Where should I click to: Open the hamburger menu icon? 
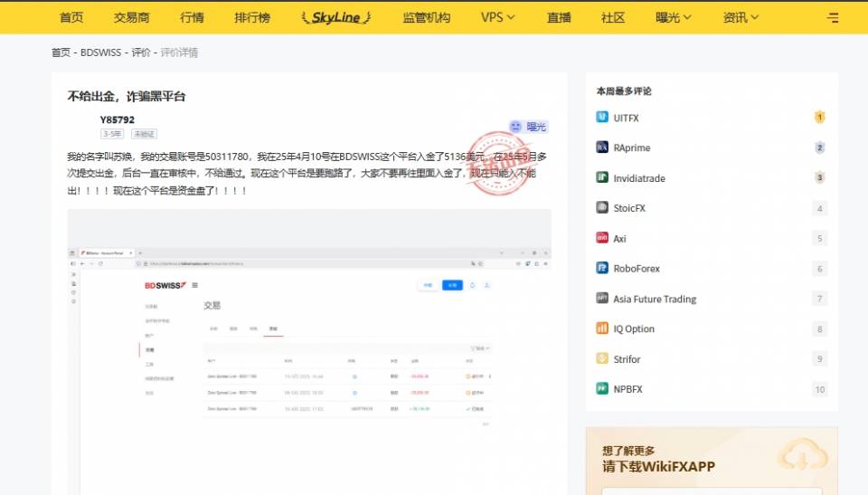[833, 18]
